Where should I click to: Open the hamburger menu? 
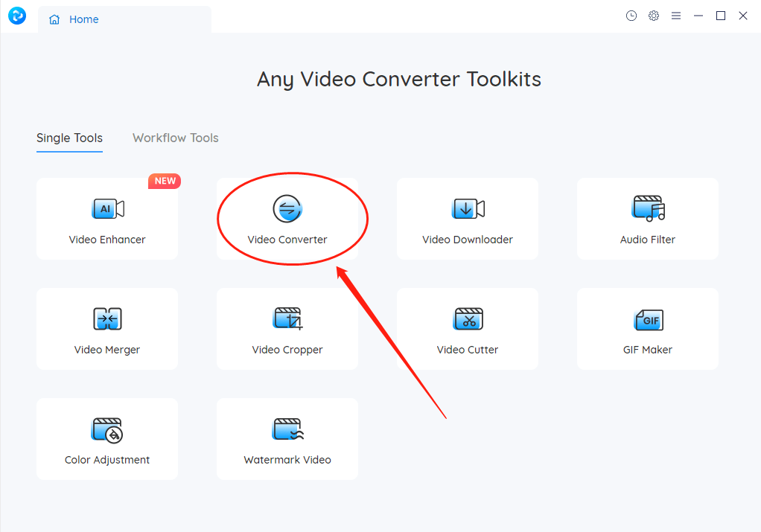coord(676,16)
